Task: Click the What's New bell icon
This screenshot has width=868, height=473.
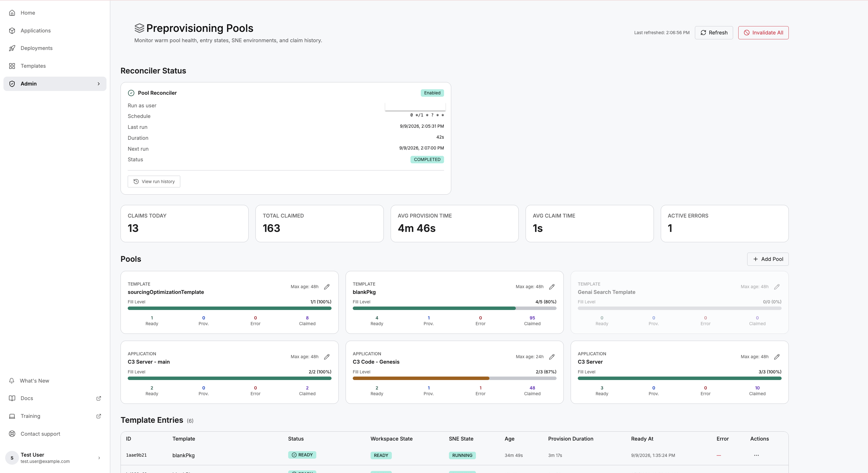Action: [12, 381]
